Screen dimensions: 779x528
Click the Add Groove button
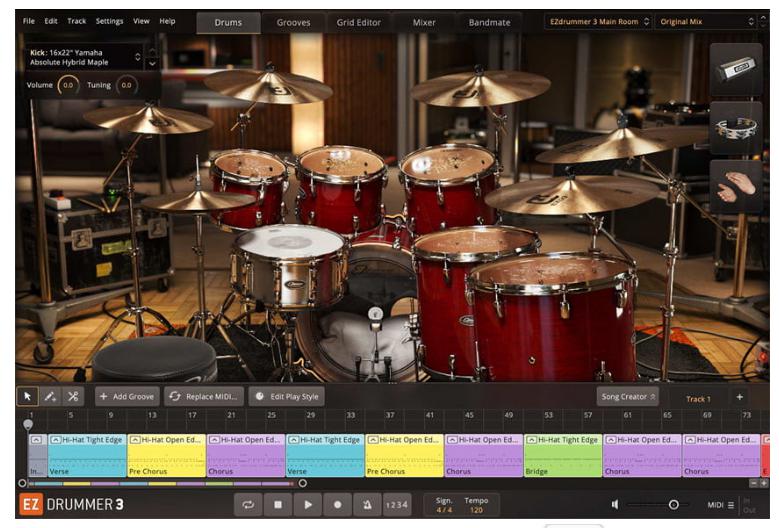click(x=127, y=396)
